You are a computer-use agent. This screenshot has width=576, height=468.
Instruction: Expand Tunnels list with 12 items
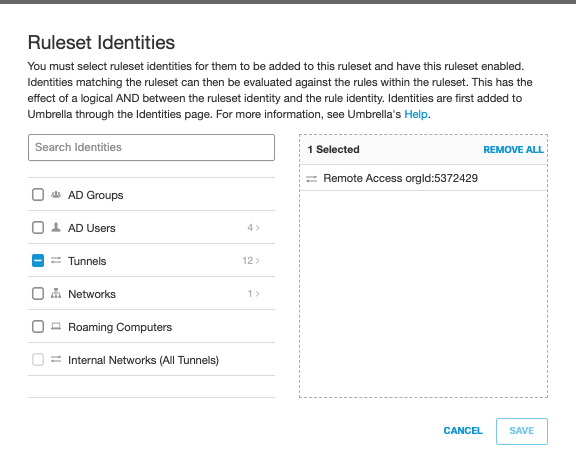pyautogui.click(x=251, y=261)
